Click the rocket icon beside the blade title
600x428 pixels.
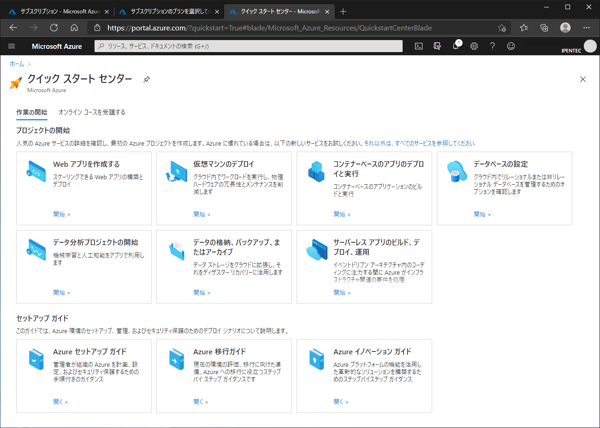click(x=16, y=82)
